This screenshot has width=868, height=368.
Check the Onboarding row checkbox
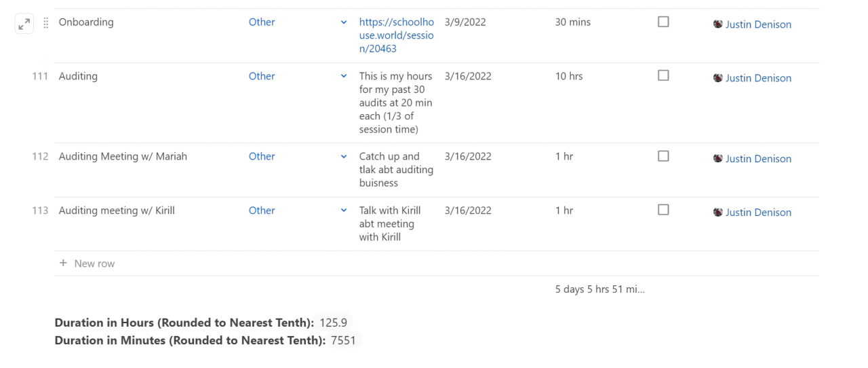tap(663, 22)
